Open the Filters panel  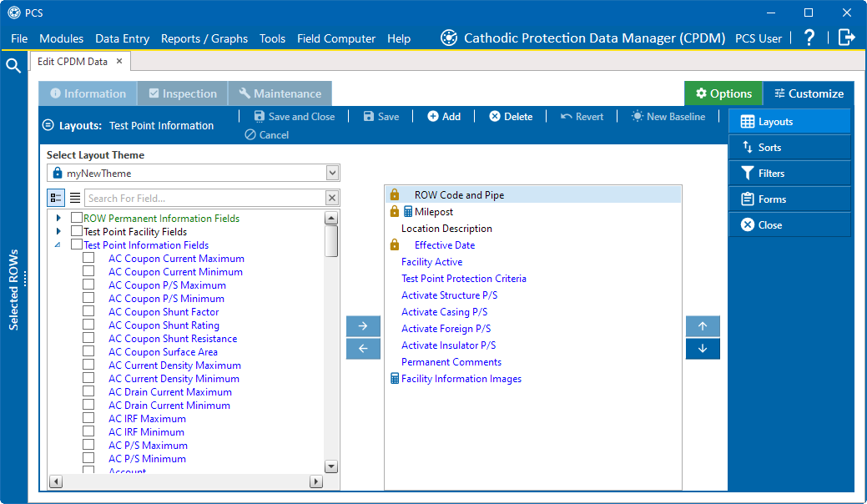[789, 174]
